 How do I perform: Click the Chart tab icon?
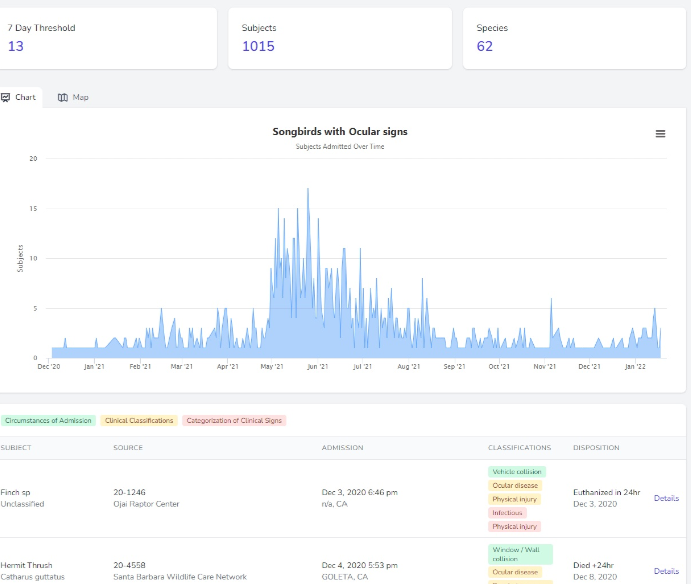[x=5, y=97]
